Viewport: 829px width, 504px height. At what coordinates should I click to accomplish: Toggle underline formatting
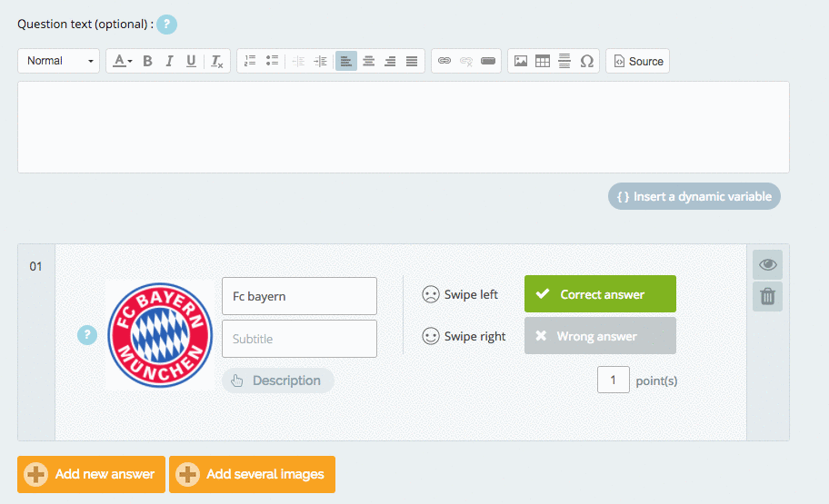point(192,61)
